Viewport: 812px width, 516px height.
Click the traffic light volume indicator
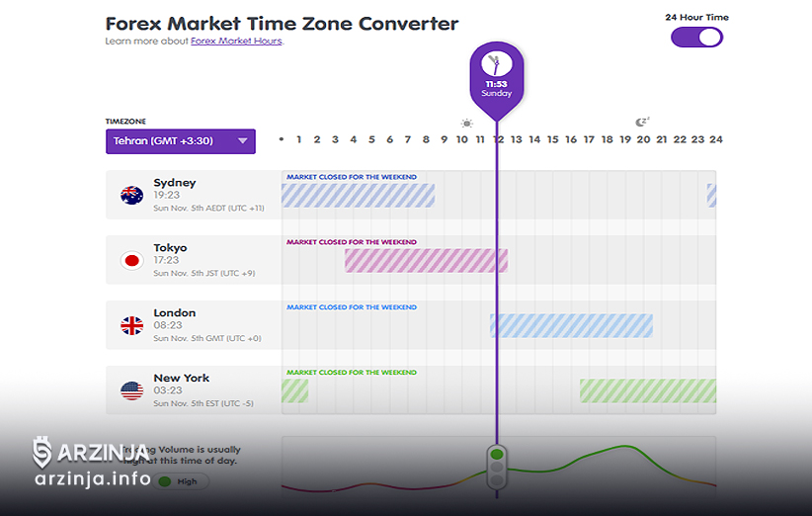(x=497, y=467)
